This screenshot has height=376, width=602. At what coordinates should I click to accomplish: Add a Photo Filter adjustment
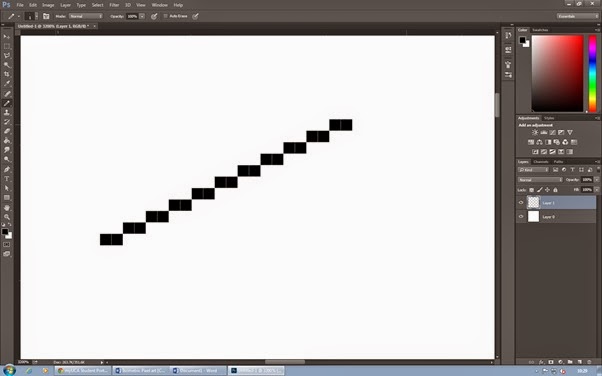(x=557, y=142)
